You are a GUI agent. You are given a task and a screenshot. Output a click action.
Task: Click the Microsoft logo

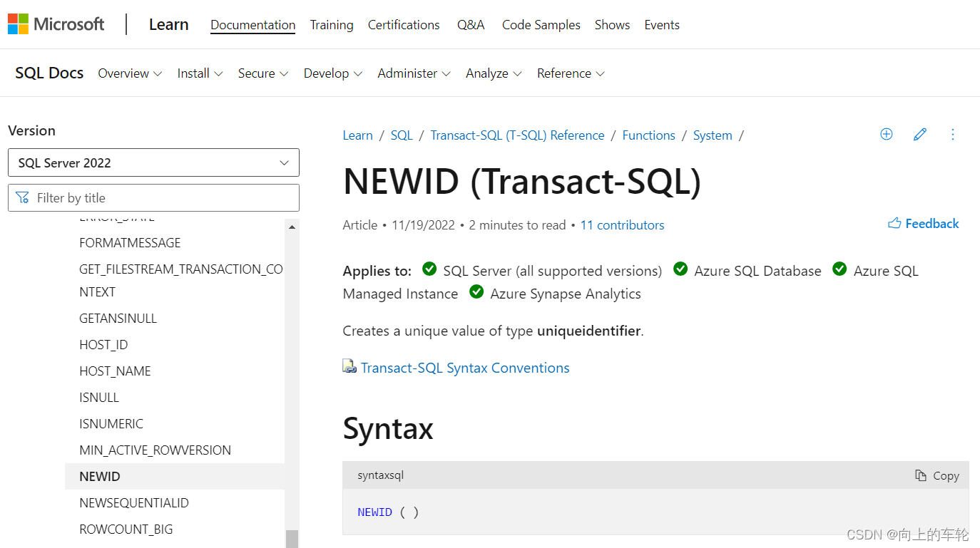click(x=56, y=24)
